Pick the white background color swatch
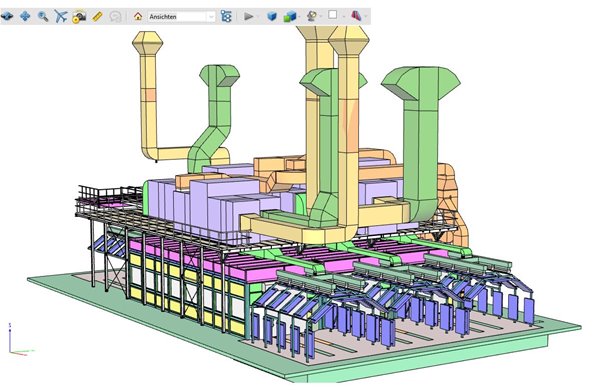This screenshot has height=390, width=600. 333,15
